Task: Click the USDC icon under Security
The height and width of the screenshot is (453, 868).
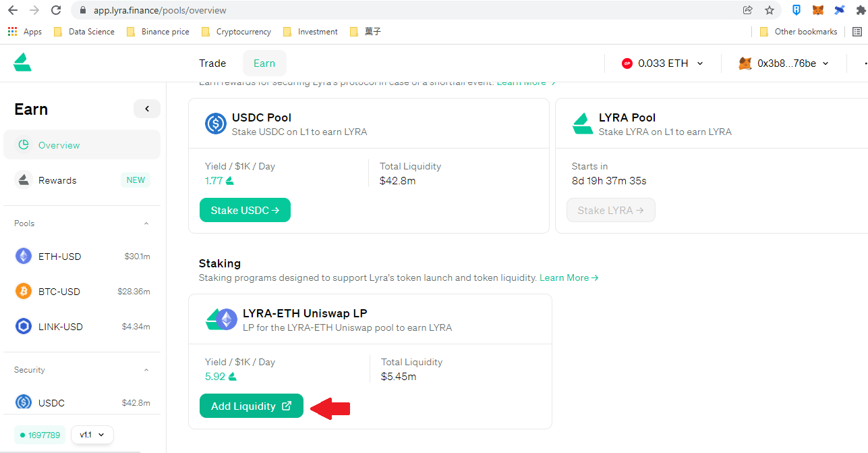Action: pos(24,402)
